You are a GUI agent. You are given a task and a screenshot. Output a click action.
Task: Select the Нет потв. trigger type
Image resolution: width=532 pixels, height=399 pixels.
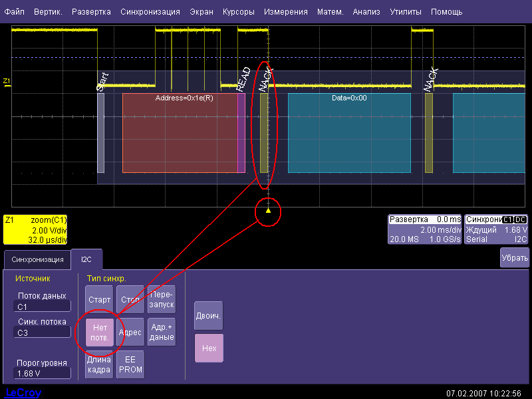point(99,332)
